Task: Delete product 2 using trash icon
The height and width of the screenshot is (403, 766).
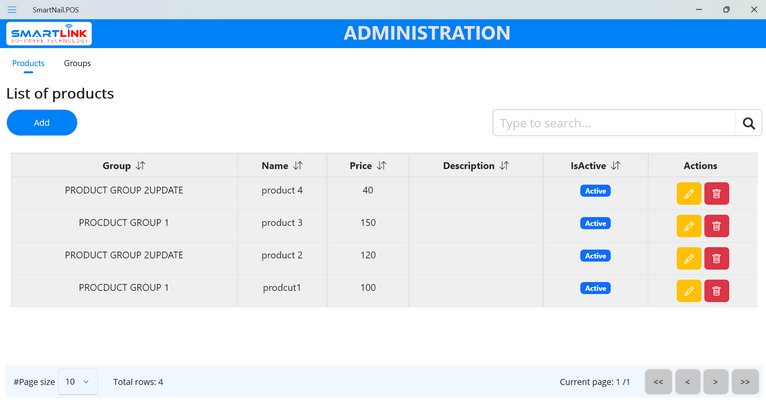Action: coord(716,259)
